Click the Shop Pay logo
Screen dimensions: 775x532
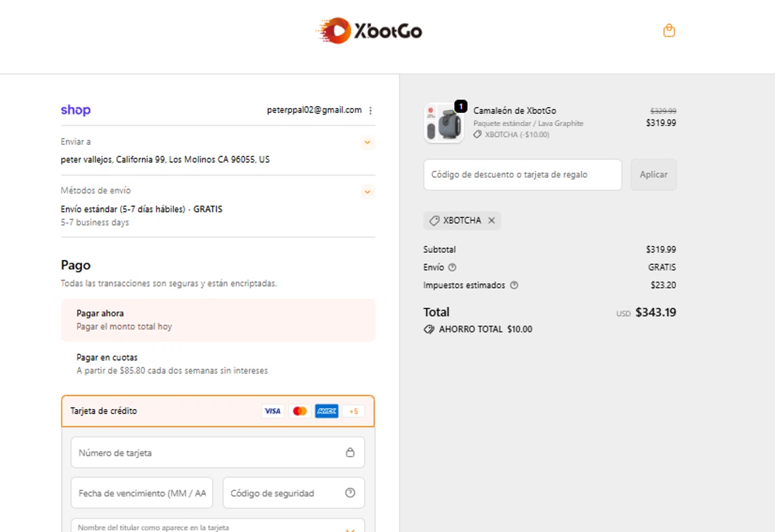pyautogui.click(x=75, y=110)
